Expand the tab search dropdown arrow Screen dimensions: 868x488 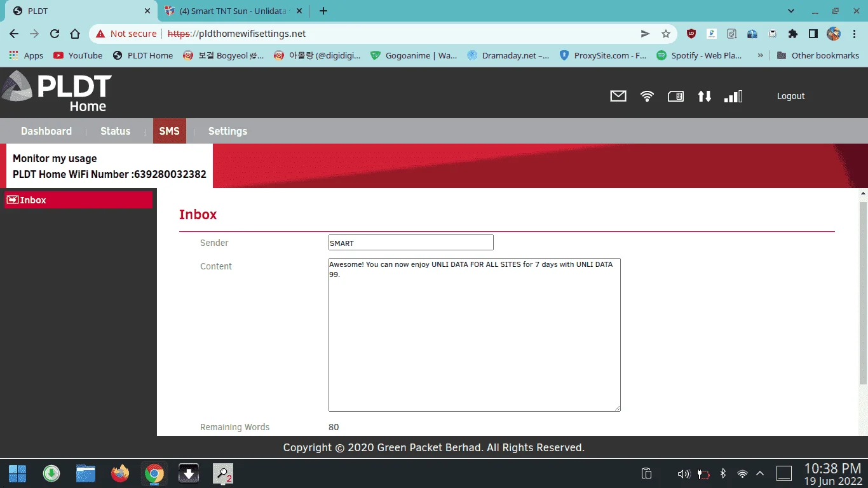(791, 11)
